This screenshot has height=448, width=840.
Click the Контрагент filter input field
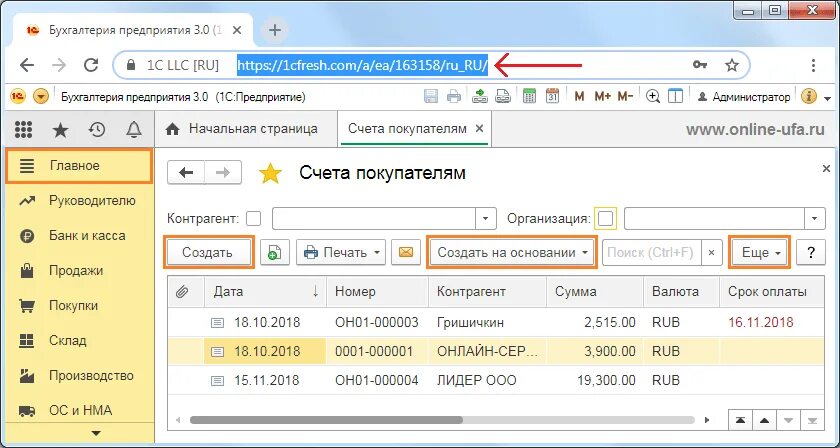(x=374, y=219)
